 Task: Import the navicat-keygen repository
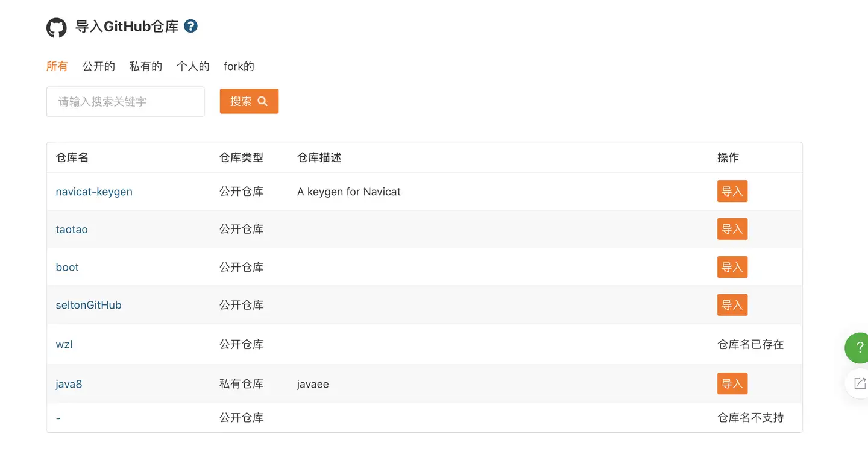click(x=732, y=191)
